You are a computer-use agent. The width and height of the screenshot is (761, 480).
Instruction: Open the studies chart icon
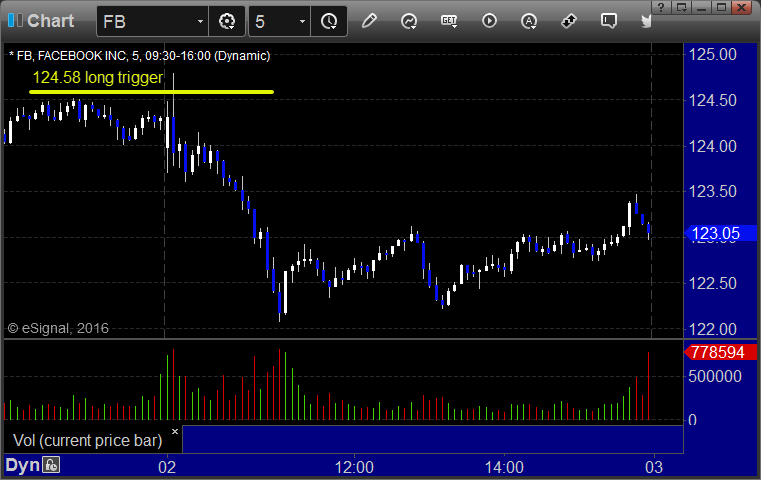(409, 21)
